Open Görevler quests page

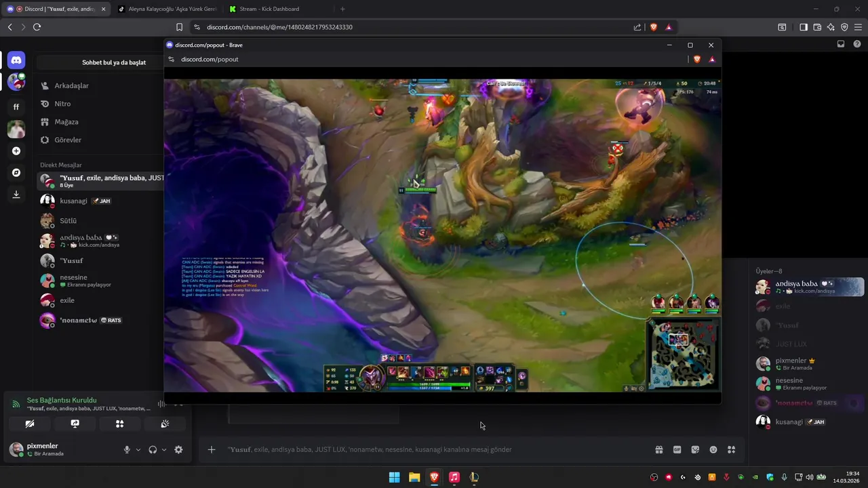pos(100,140)
